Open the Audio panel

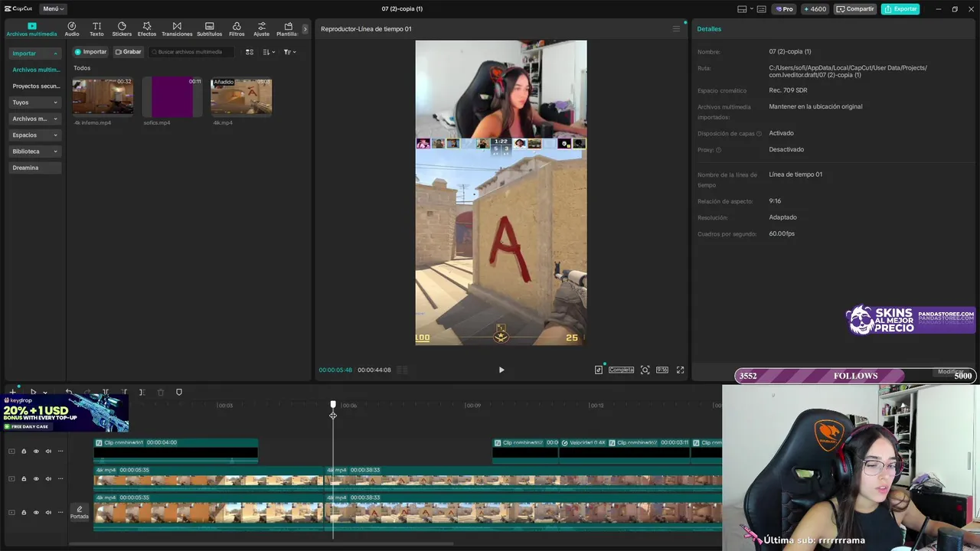(x=72, y=29)
